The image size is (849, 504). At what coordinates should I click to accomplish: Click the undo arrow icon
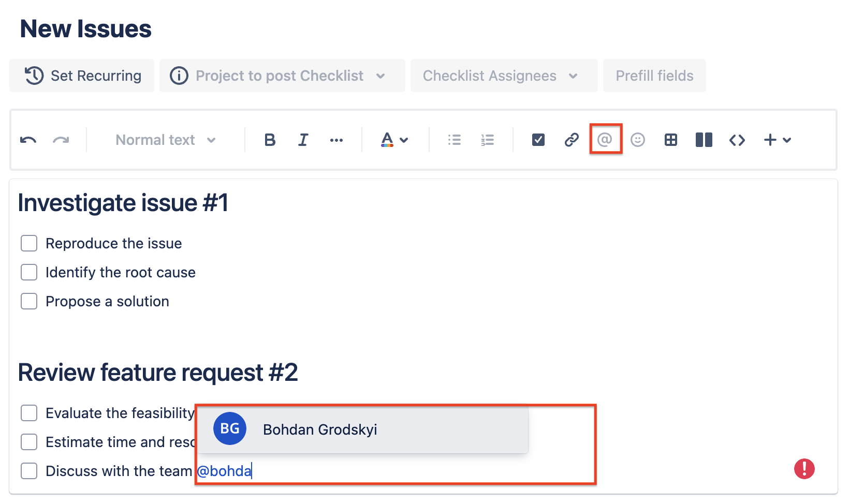point(28,140)
